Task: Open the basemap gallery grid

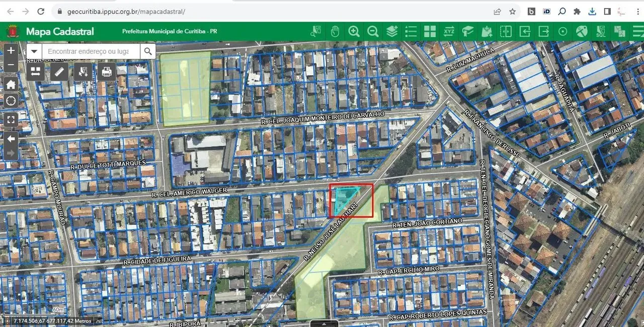Action: tap(430, 31)
